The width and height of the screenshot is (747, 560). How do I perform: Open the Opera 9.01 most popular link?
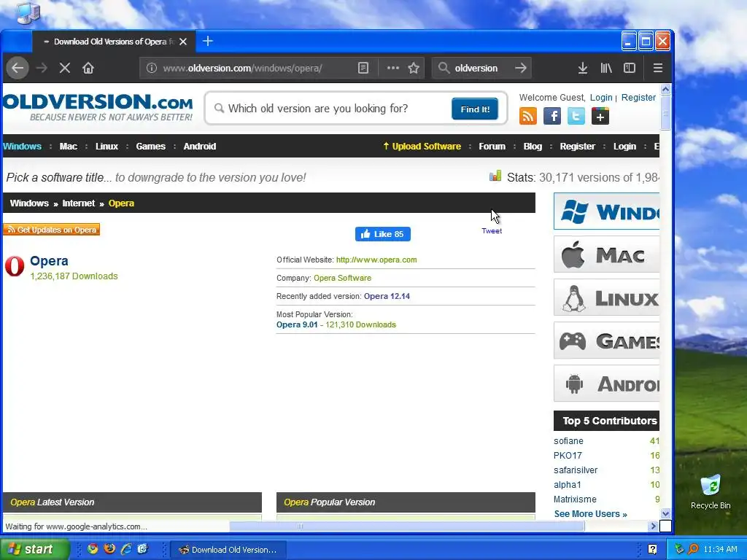tap(297, 324)
